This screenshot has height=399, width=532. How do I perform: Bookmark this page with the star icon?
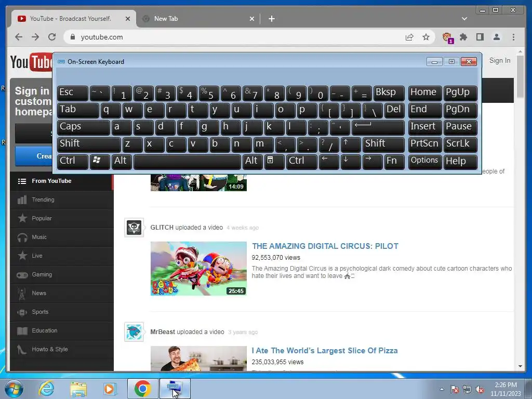click(426, 37)
